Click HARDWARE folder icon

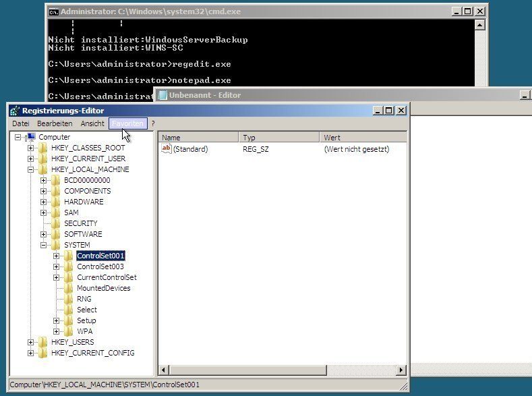56,202
